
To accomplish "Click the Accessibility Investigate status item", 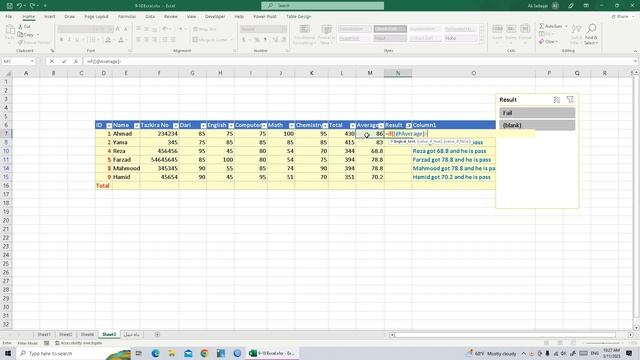I will 78,343.
